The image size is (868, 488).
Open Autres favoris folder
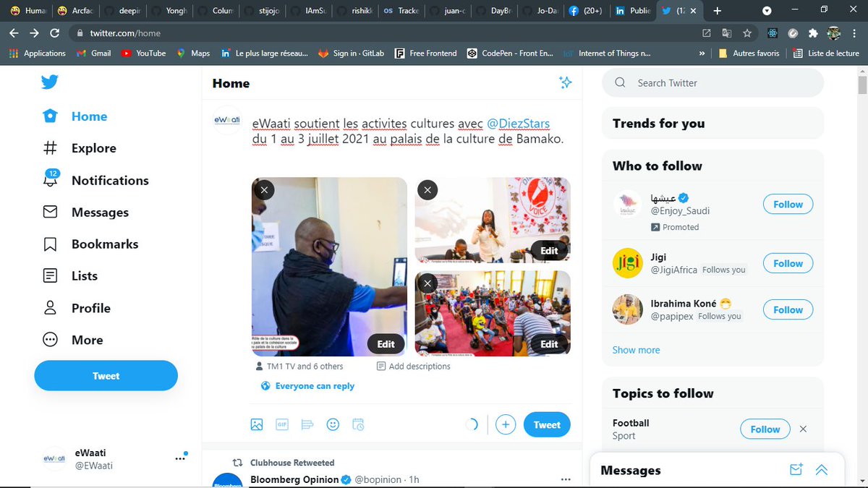[x=749, y=53]
